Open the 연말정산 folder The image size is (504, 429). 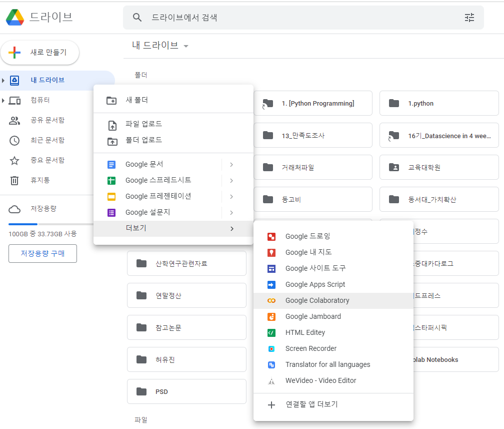pyautogui.click(x=187, y=295)
